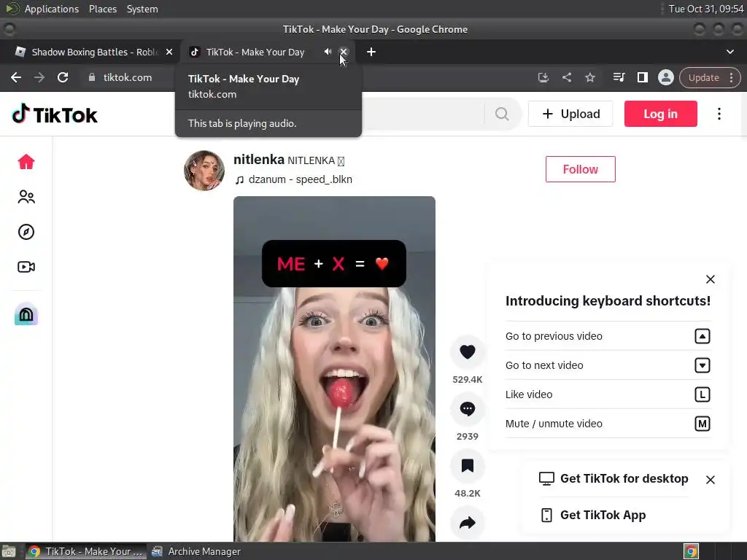Screen dimensions: 747x560
Task: Open TikTok three-dot more menu
Action: click(719, 114)
